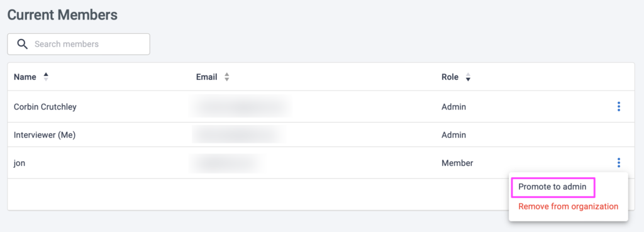Click the Email column header text
This screenshot has height=232, width=644.
pyautogui.click(x=206, y=77)
